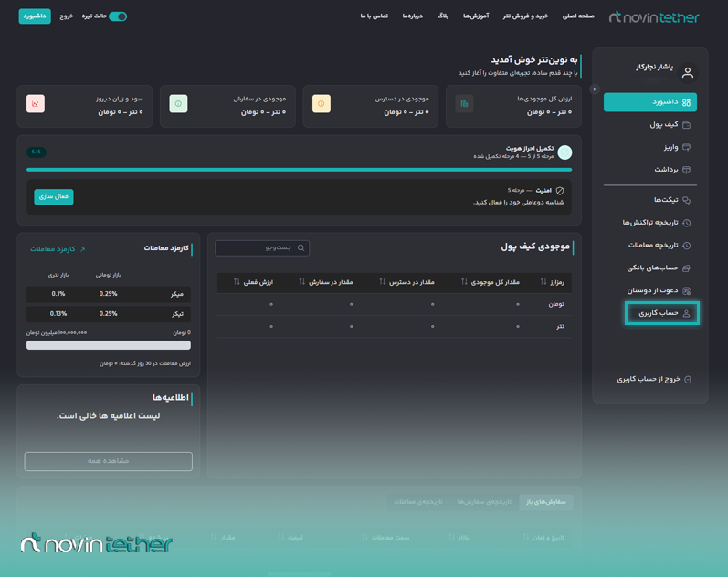Viewport: 728px width, 577px height.
Task: Click the میکر fee row
Action: point(109,294)
